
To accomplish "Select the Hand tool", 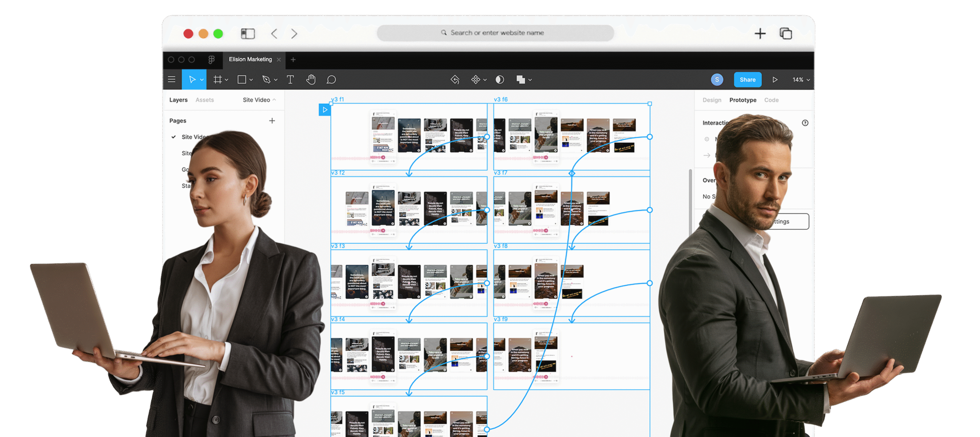I will pyautogui.click(x=311, y=79).
